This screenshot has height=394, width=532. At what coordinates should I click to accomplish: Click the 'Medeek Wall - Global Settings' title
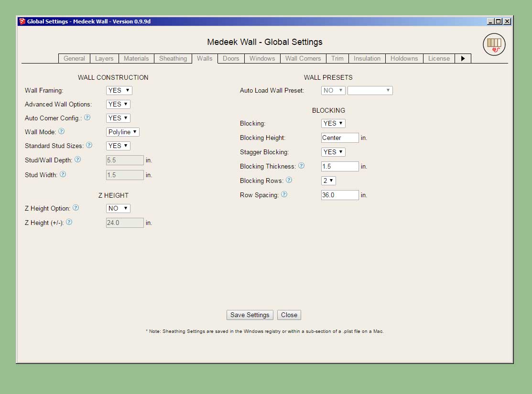(x=265, y=42)
